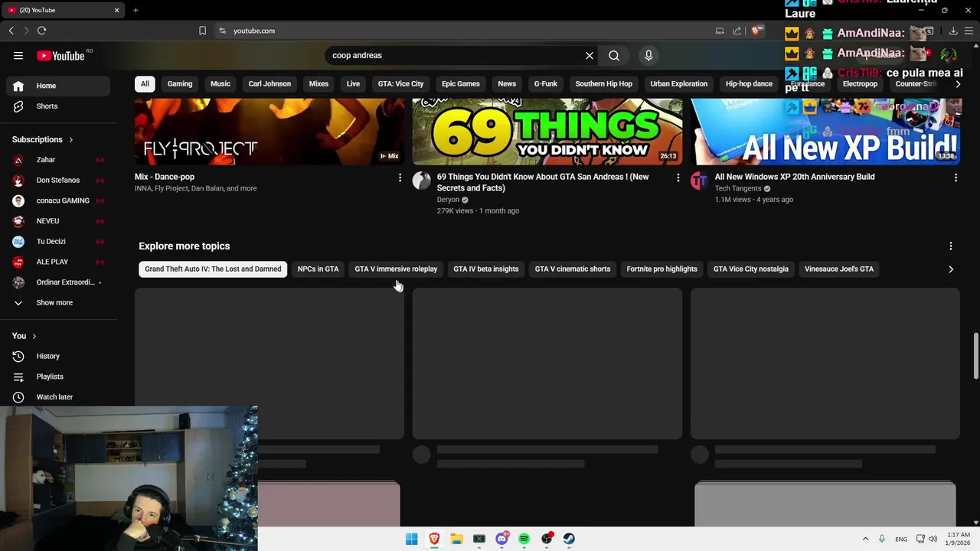Open Watch later in the sidebar
Viewport: 980px width, 551px height.
click(x=58, y=397)
